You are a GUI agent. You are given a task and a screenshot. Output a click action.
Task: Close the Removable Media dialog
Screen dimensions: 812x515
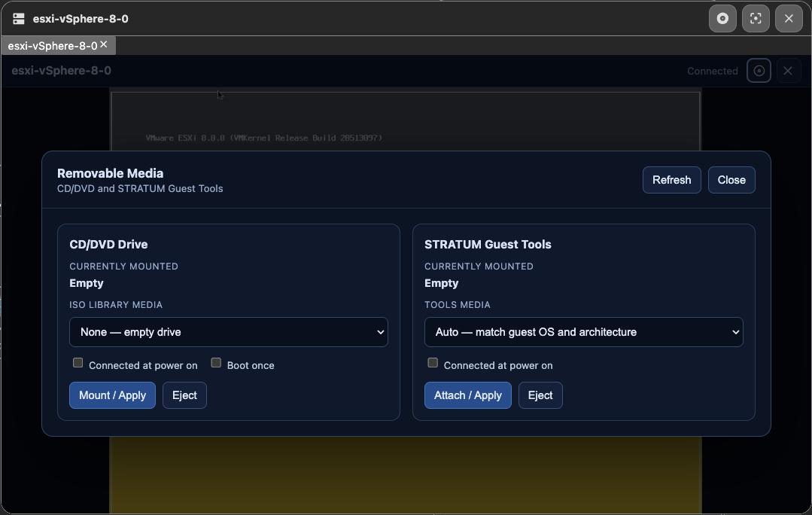point(731,180)
